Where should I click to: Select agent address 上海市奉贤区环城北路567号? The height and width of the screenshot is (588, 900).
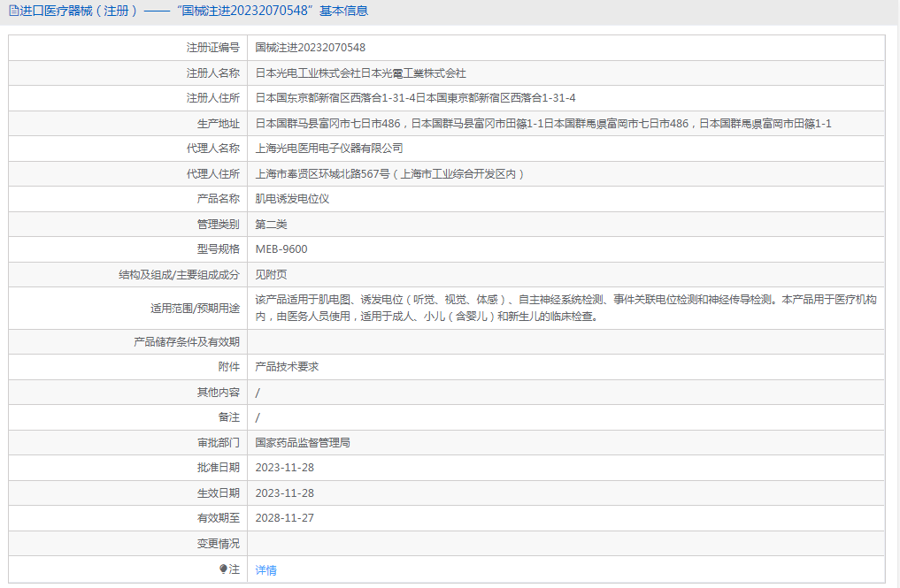[323, 174]
